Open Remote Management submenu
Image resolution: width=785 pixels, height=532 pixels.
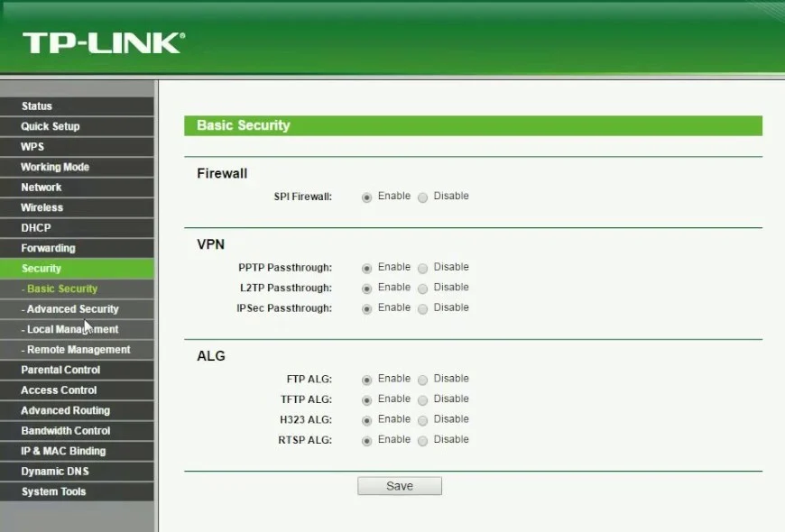[x=77, y=350]
